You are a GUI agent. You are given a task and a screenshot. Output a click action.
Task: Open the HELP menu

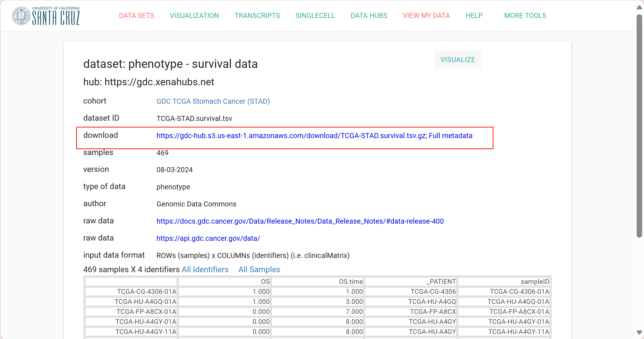pos(474,16)
